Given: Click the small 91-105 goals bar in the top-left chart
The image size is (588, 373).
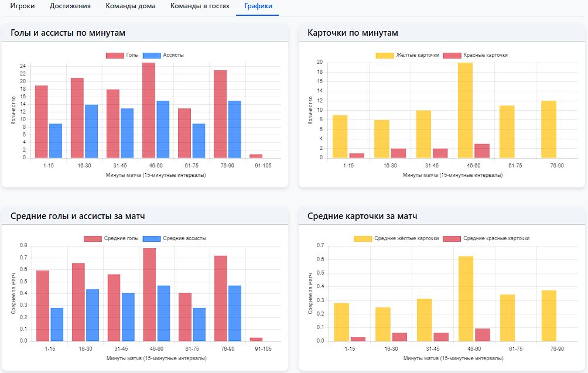Looking at the screenshot, I should coord(256,156).
